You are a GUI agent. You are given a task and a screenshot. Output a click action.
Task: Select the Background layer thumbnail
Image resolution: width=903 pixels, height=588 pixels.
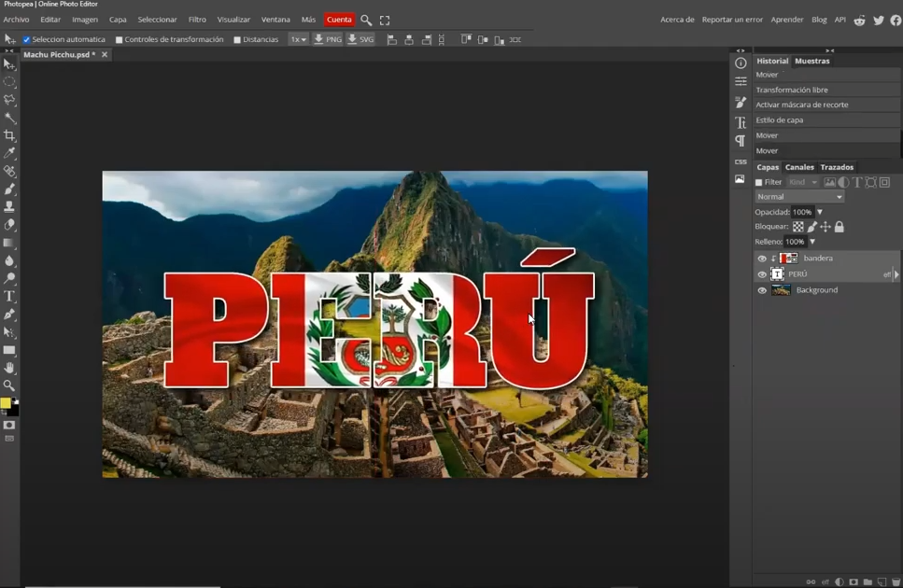781,290
